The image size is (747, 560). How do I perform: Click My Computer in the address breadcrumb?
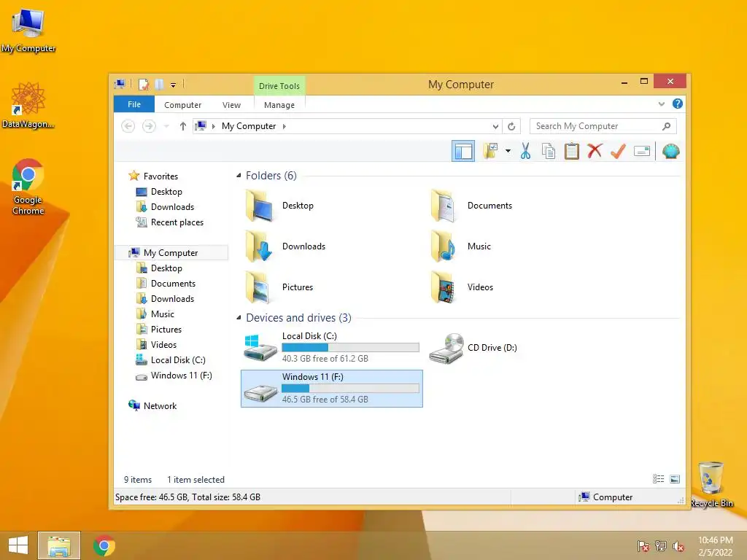[x=249, y=126]
